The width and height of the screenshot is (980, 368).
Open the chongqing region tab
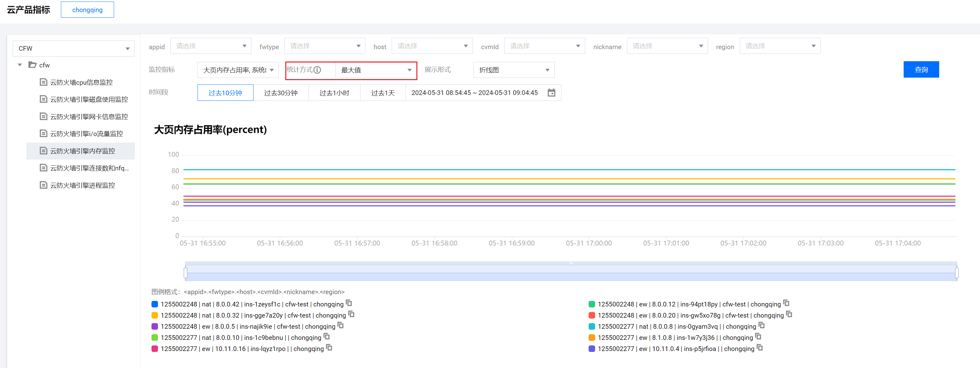(x=87, y=10)
